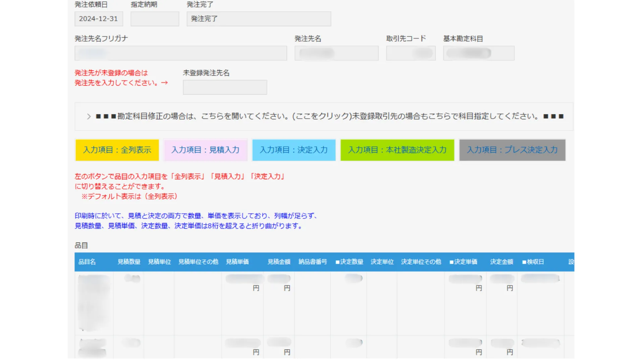This screenshot has width=644, height=362.
Task: Open the 発注完了 status field
Action: [x=259, y=19]
